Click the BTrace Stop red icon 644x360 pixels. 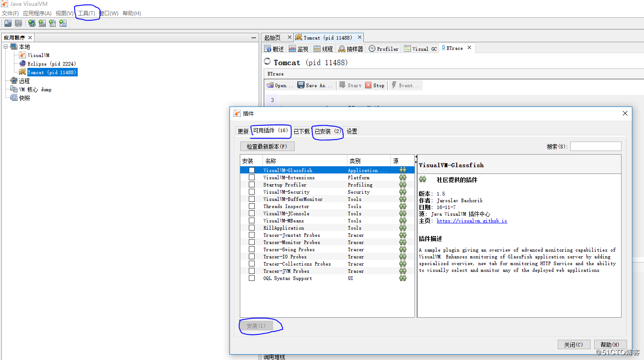pyautogui.click(x=368, y=85)
